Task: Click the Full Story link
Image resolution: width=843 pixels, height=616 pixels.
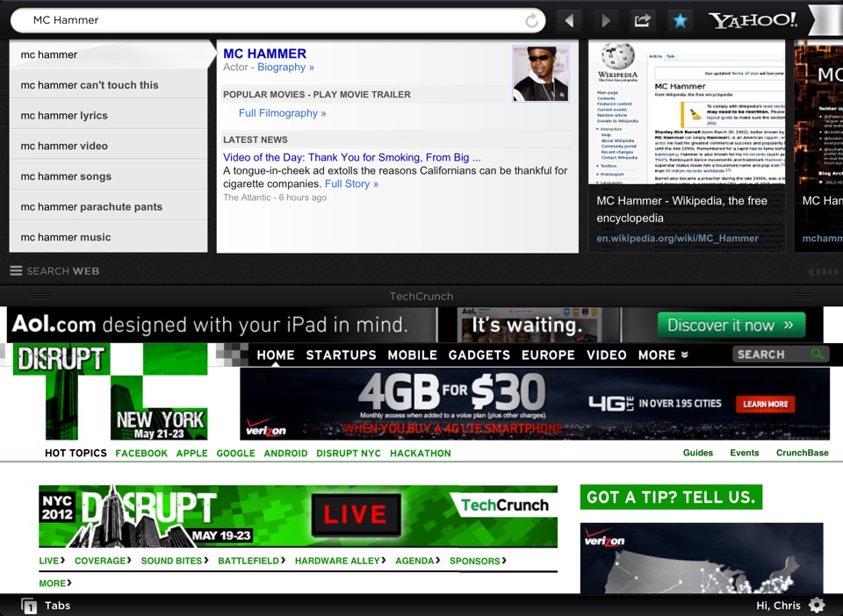Action: 351,183
